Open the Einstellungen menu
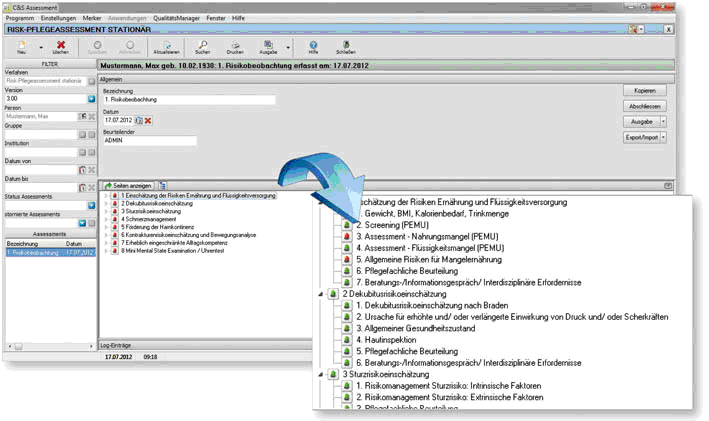Image resolution: width=709 pixels, height=421 pixels. click(58, 18)
